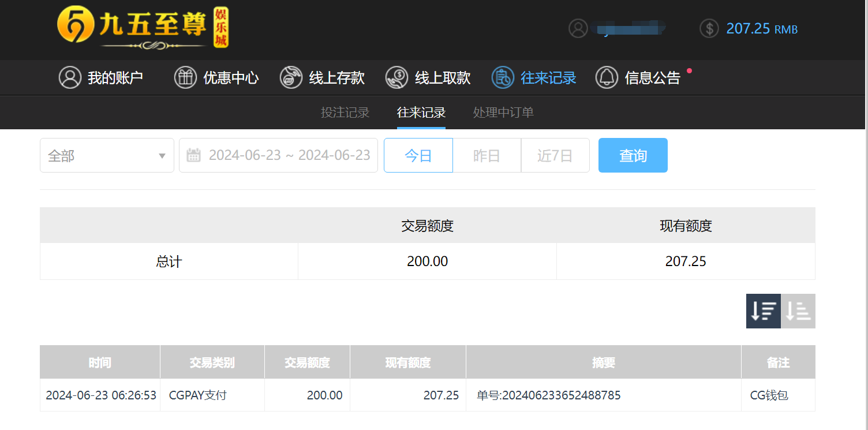Viewport: 868px width, 430px height.
Task: Open the 优惠中心 gift box icon
Action: 185,77
